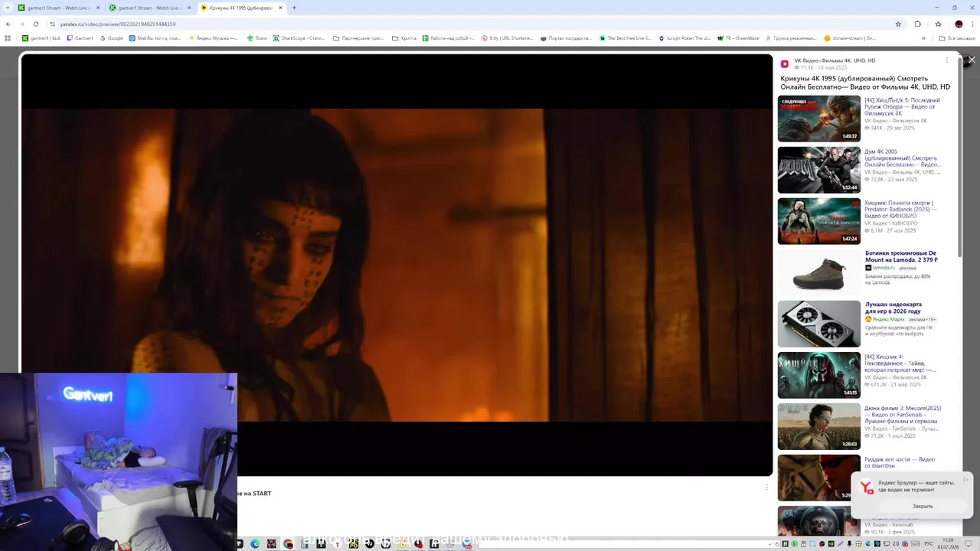Viewport: 980px width, 551px height.
Task: Click the taskbar clock showing 11:39
Action: pos(949,544)
